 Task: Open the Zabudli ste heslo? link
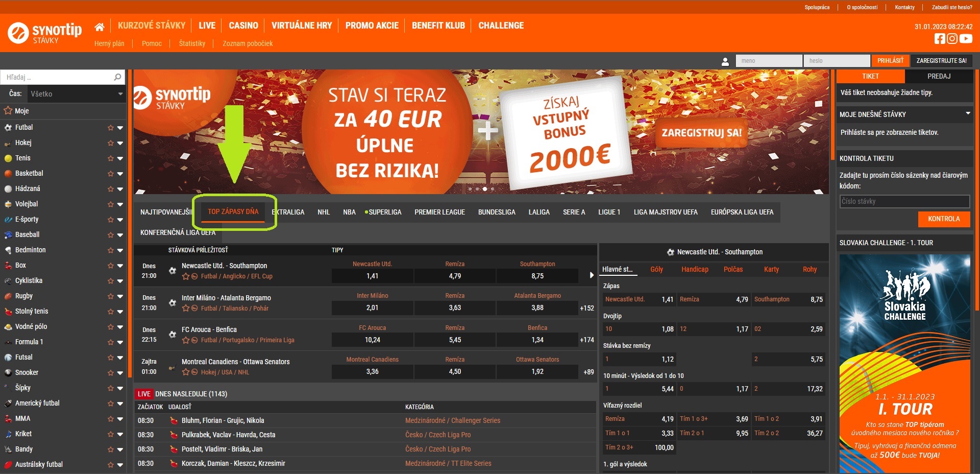coord(952,7)
